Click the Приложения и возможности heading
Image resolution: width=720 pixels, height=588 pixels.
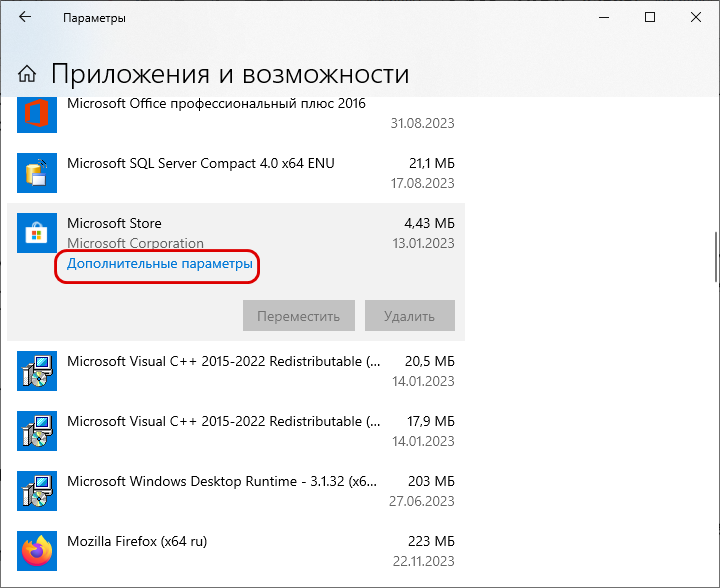230,74
